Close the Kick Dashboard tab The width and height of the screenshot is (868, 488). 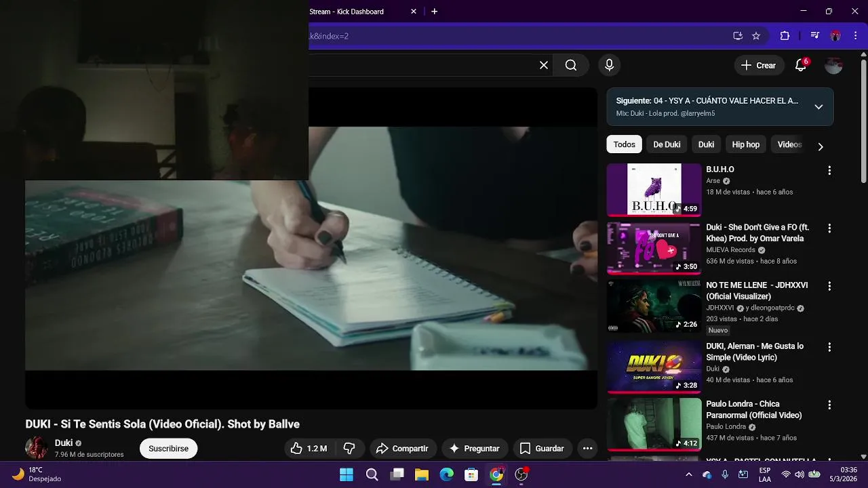coord(414,12)
